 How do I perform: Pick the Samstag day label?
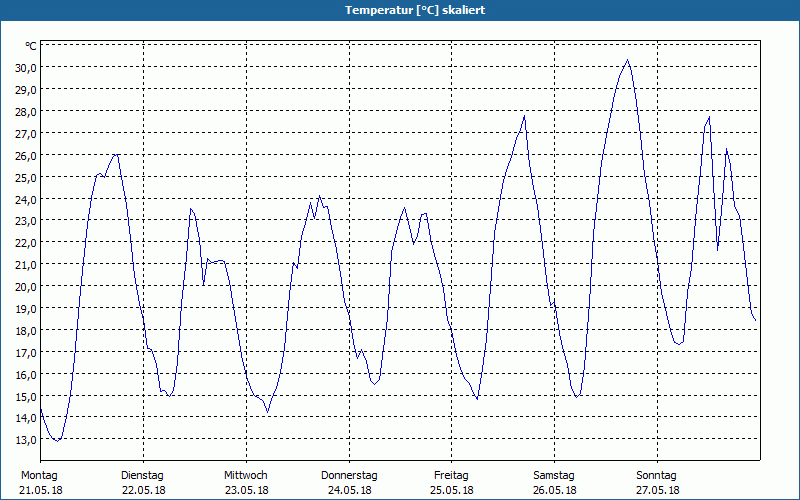[x=554, y=475]
